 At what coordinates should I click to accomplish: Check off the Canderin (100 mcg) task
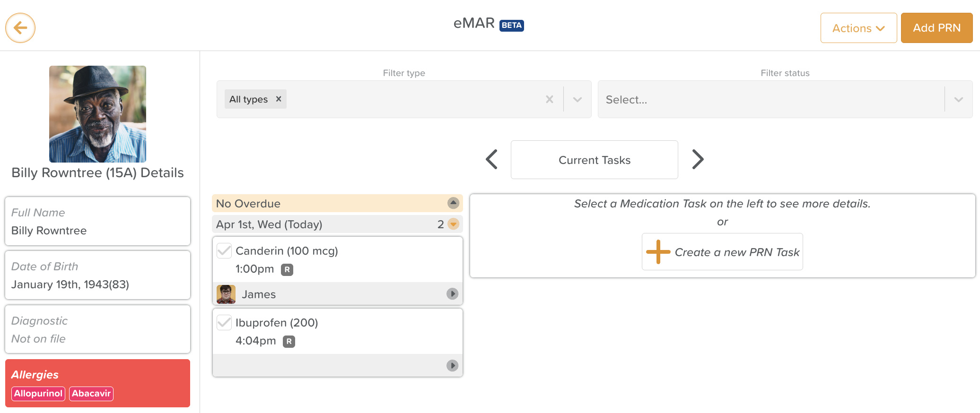224,251
